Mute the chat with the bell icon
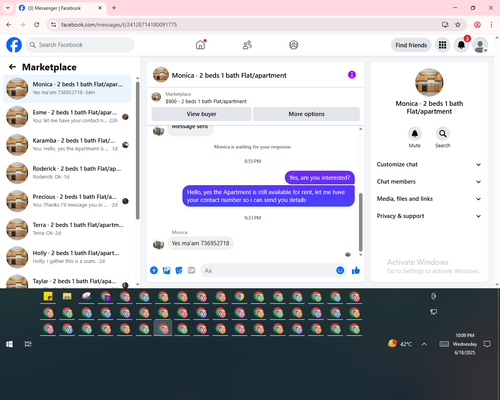Image resolution: width=500 pixels, height=400 pixels. pos(415,134)
